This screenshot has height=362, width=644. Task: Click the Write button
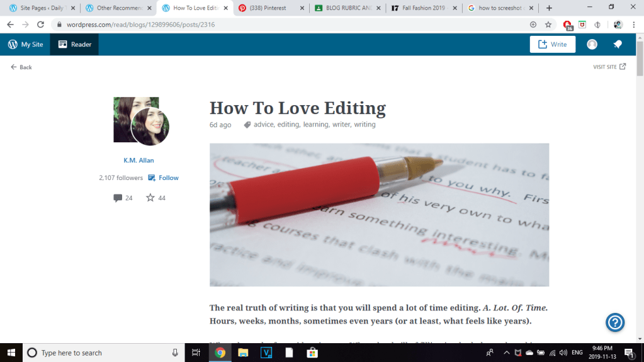(x=552, y=45)
